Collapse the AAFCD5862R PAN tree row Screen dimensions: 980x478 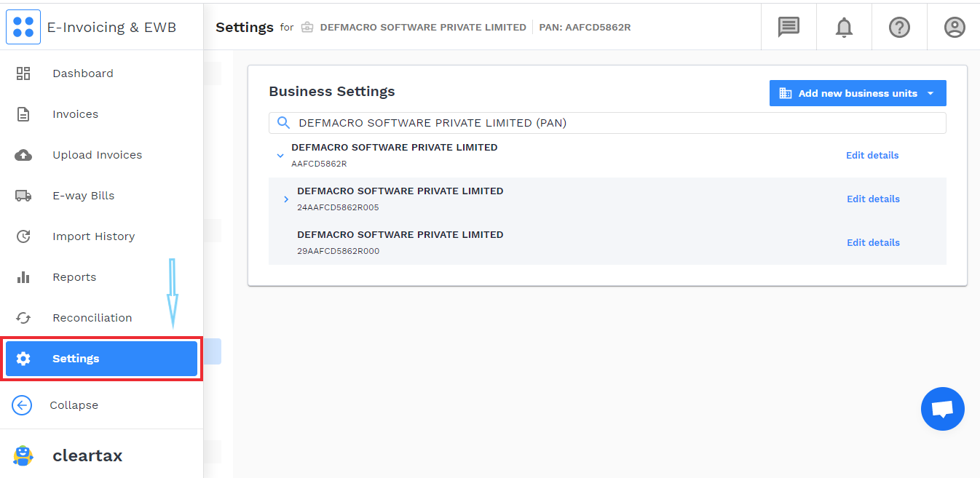pos(280,156)
